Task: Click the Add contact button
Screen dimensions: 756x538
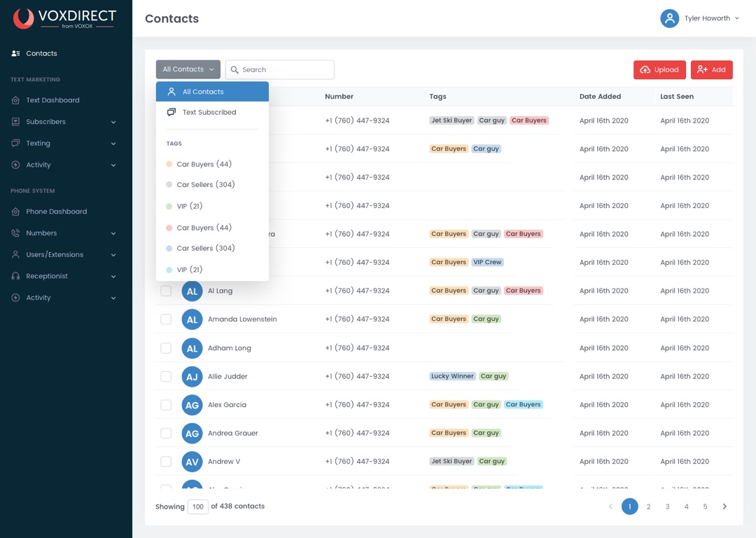Action: tap(711, 70)
